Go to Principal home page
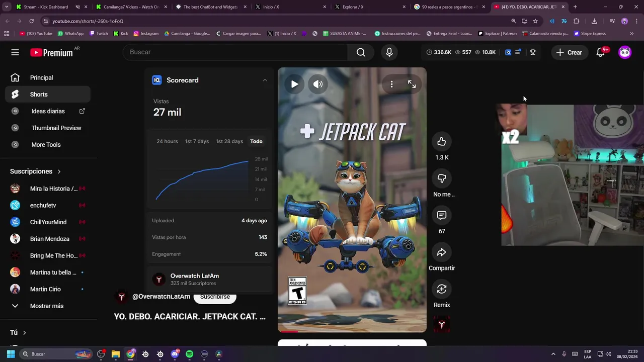 48,78
